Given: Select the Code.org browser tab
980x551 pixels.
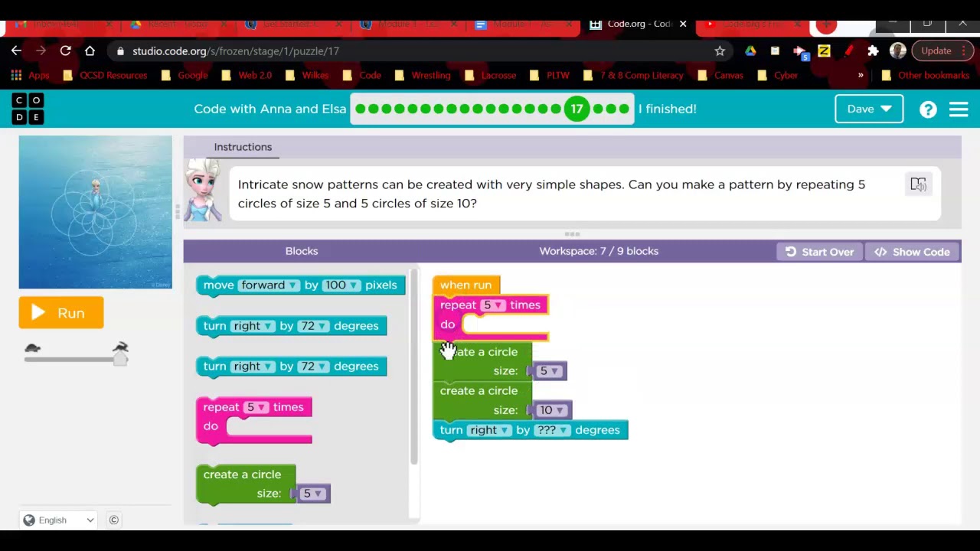Looking at the screenshot, I should point(637,24).
